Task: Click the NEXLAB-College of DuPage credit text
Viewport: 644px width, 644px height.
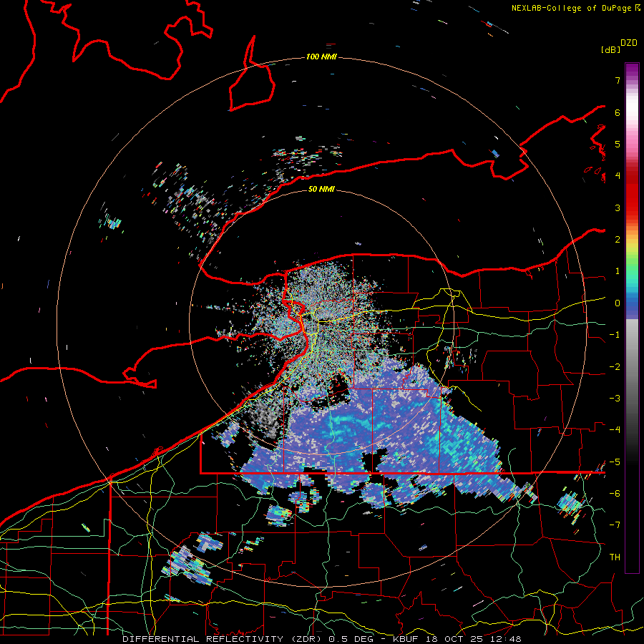Action: pyautogui.click(x=571, y=8)
